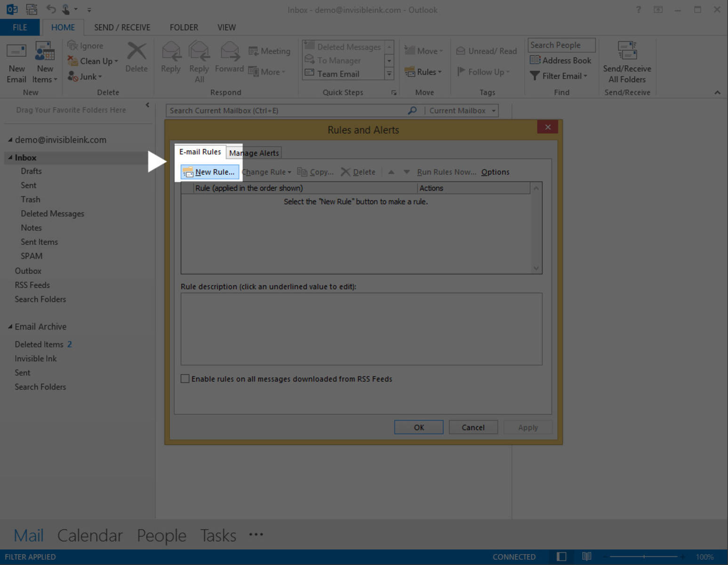
Task: Enable rules on RSS Feeds checkbox
Action: pos(185,379)
